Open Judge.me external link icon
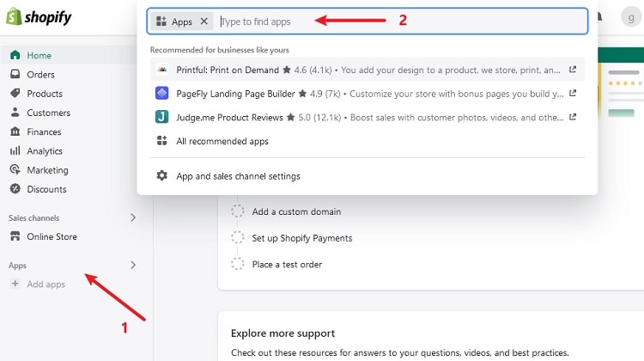 point(573,117)
